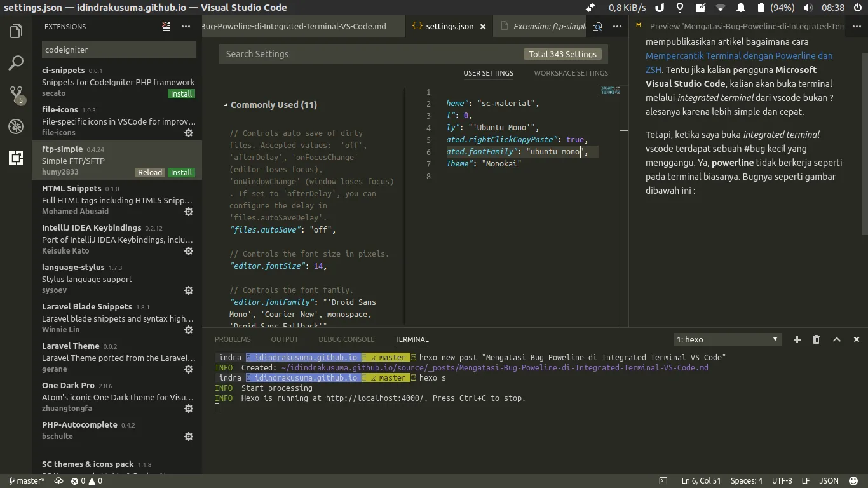Close the settings.json editor tab
The width and height of the screenshot is (868, 488).
point(483,27)
